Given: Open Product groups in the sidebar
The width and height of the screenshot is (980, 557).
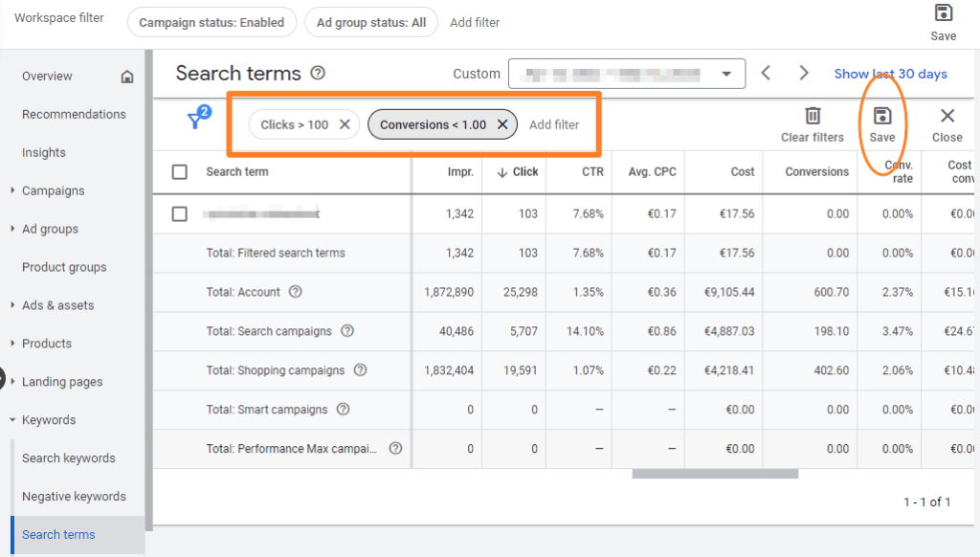Looking at the screenshot, I should pyautogui.click(x=64, y=267).
